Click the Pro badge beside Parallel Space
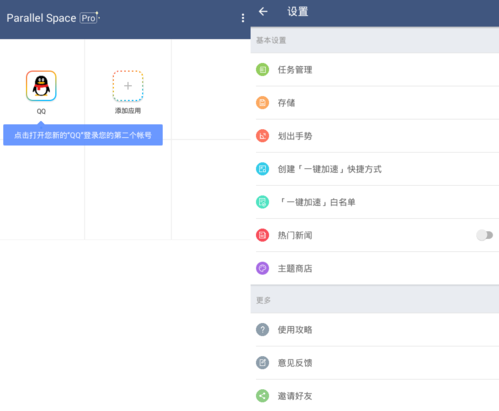This screenshot has height=411, width=499. (89, 18)
